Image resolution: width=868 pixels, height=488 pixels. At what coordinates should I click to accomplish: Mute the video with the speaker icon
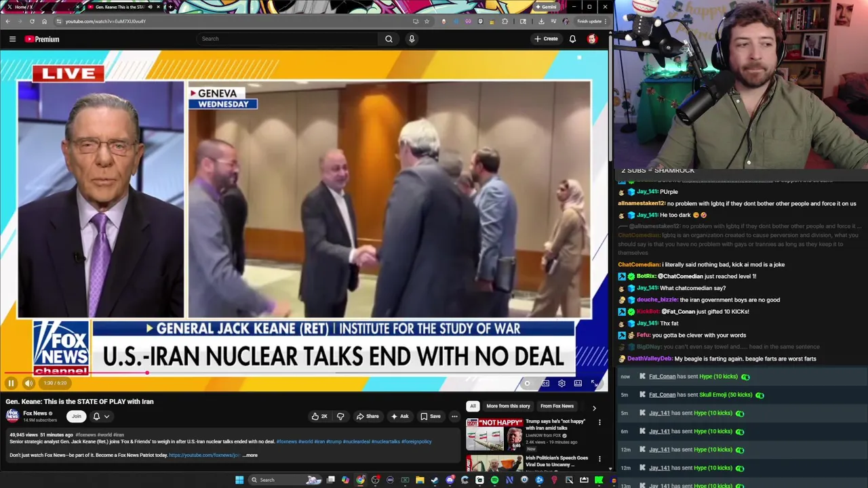(28, 383)
